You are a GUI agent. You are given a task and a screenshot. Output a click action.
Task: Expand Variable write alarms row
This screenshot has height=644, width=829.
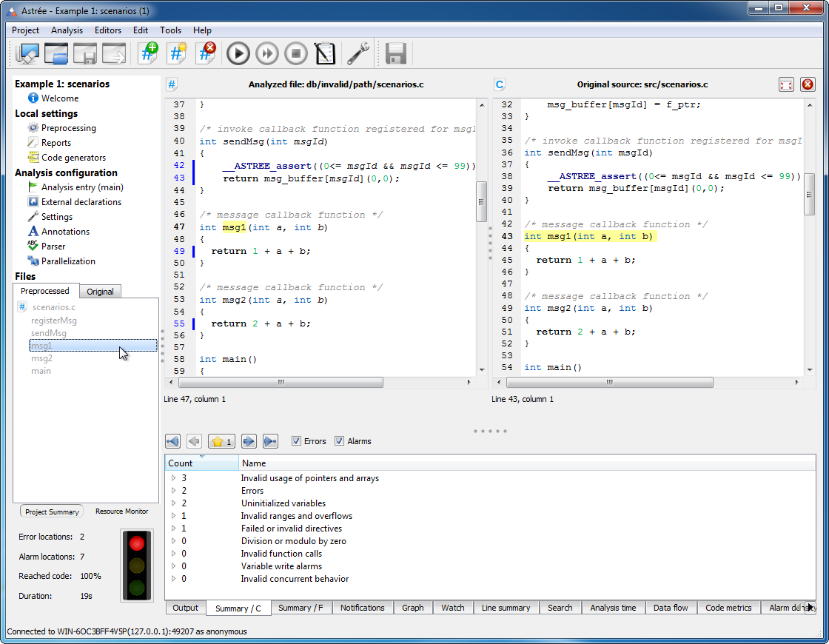coord(173,566)
